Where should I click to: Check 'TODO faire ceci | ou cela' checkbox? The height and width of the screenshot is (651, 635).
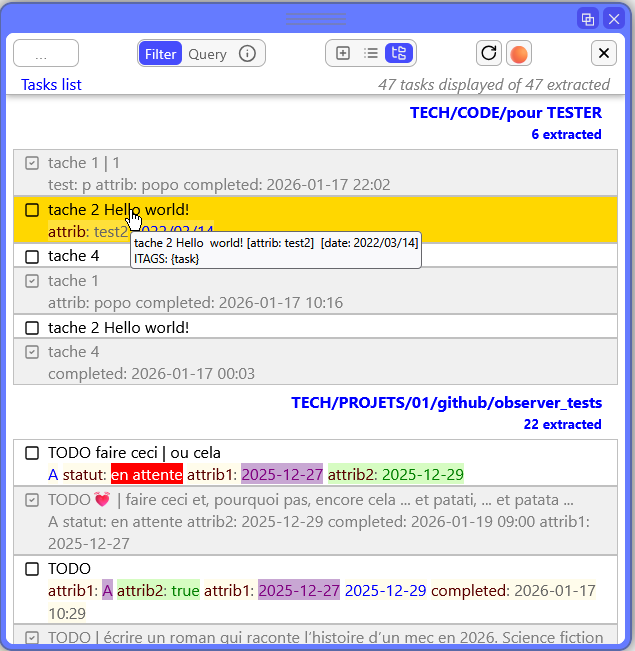[32, 453]
